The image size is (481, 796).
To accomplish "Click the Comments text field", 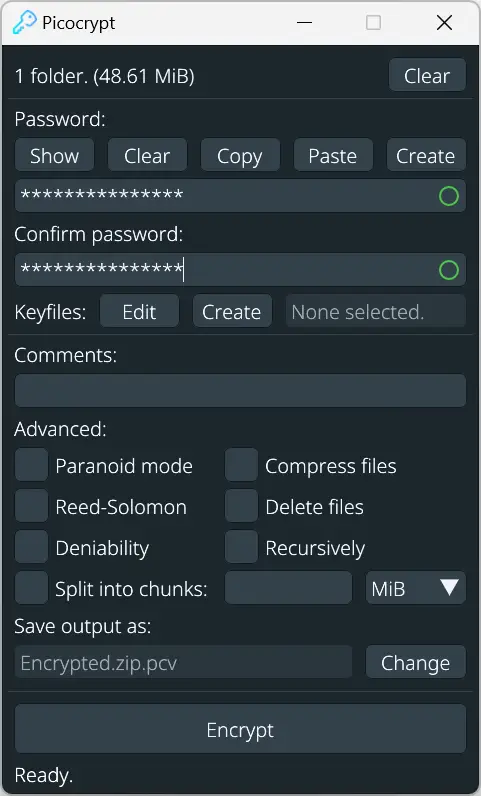I will (240, 390).
